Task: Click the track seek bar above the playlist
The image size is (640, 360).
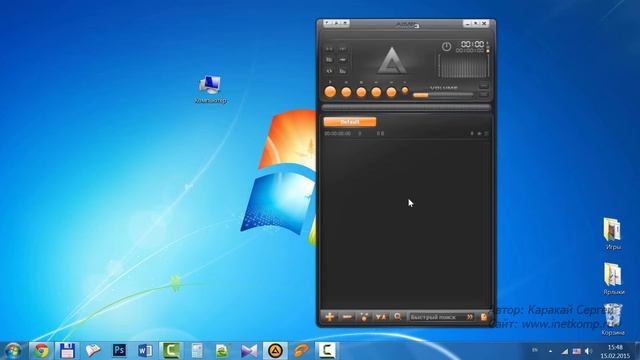Action: pyautogui.click(x=406, y=108)
